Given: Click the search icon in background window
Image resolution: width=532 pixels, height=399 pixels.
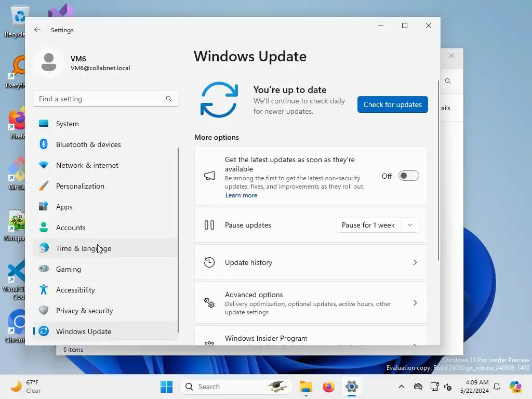Looking at the screenshot, I should [448, 81].
